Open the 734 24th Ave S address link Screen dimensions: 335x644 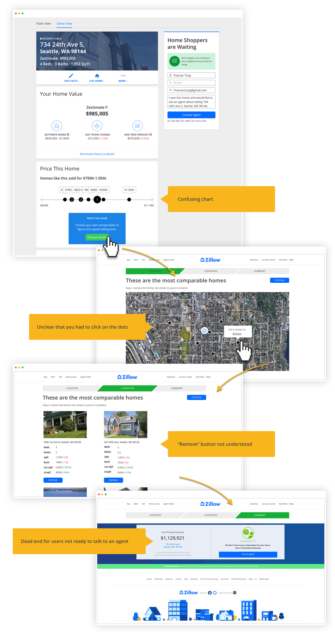173,546
